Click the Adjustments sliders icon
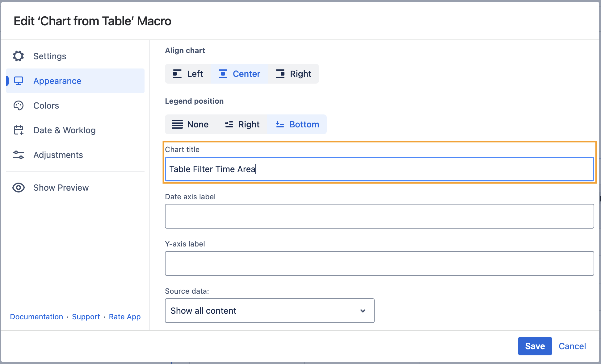 pos(18,155)
